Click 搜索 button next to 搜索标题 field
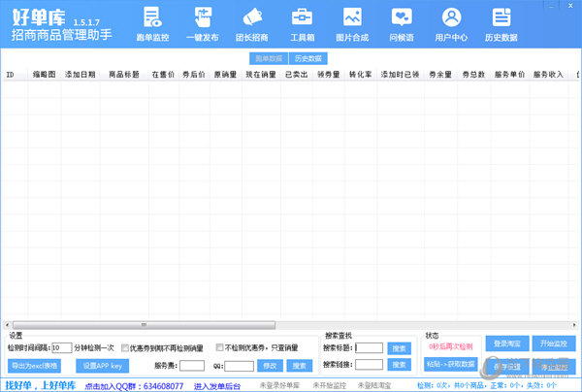The height and width of the screenshot is (392, 582). (x=399, y=348)
